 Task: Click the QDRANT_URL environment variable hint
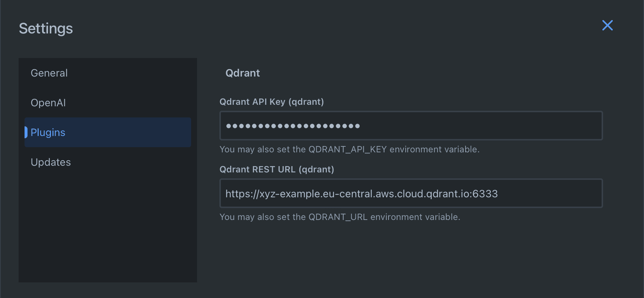(340, 217)
